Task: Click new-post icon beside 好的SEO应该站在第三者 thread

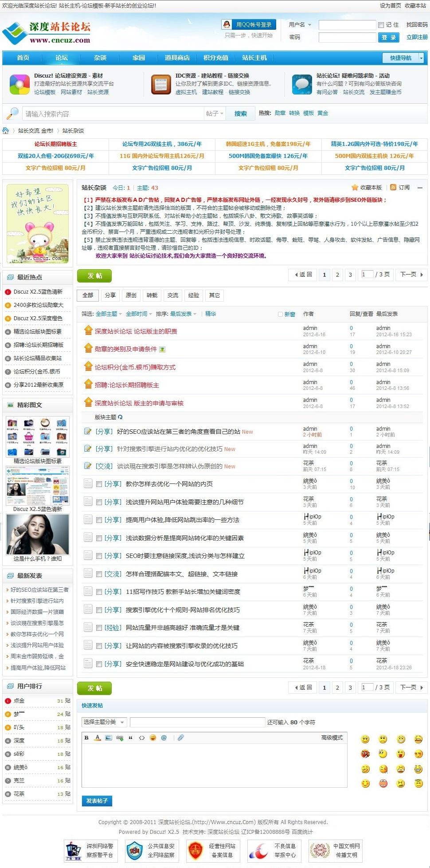Action: (x=88, y=431)
